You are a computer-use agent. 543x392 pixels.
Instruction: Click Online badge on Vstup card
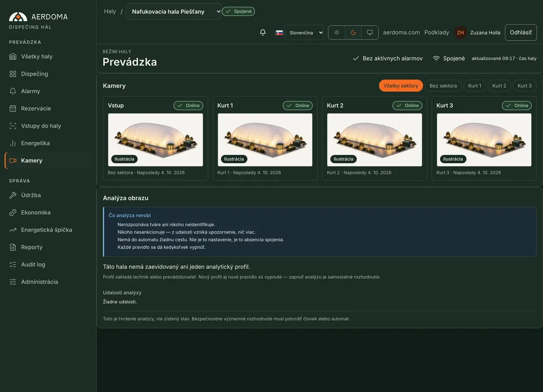click(188, 105)
